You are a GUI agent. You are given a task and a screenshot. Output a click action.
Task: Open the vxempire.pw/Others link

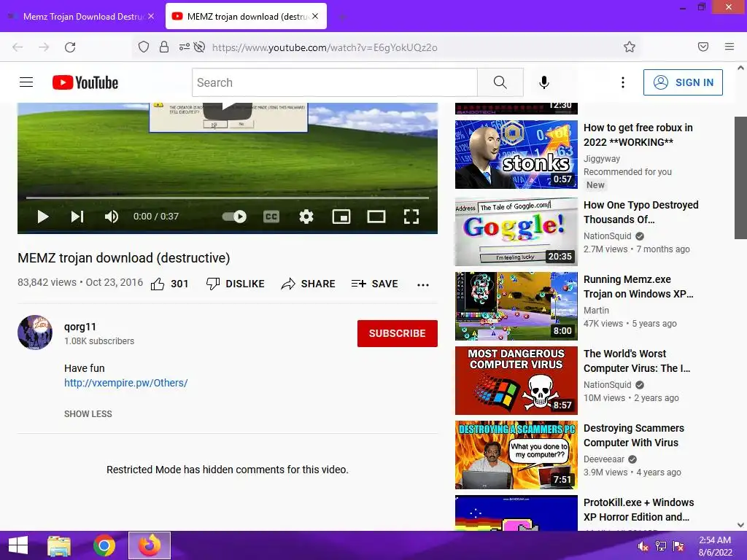[125, 383]
